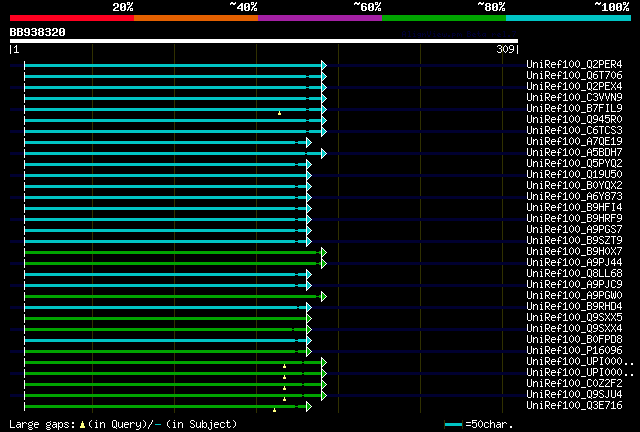The height and width of the screenshot is (432, 640).
Task: Click the arrowhead ending the A7QE19 alignment
Action: click(309, 143)
